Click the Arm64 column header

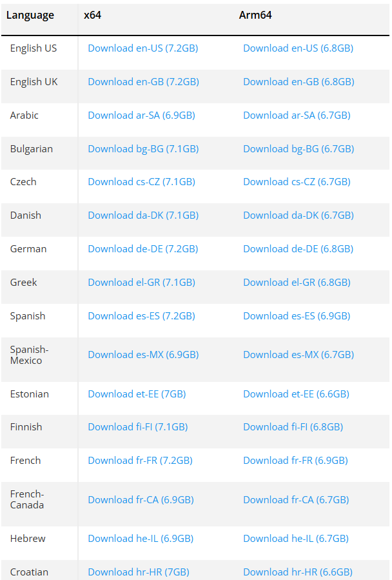point(255,15)
